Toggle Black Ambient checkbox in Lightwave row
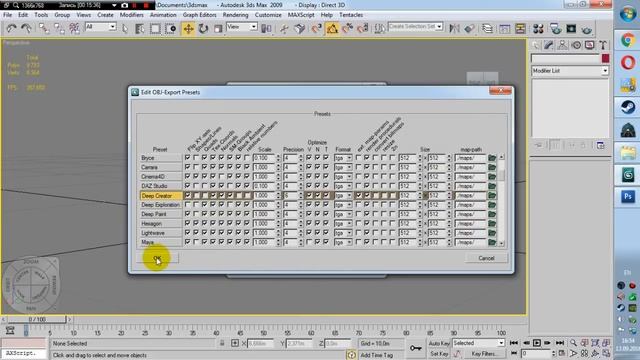Viewport: 640px width, 360px height. (238, 233)
